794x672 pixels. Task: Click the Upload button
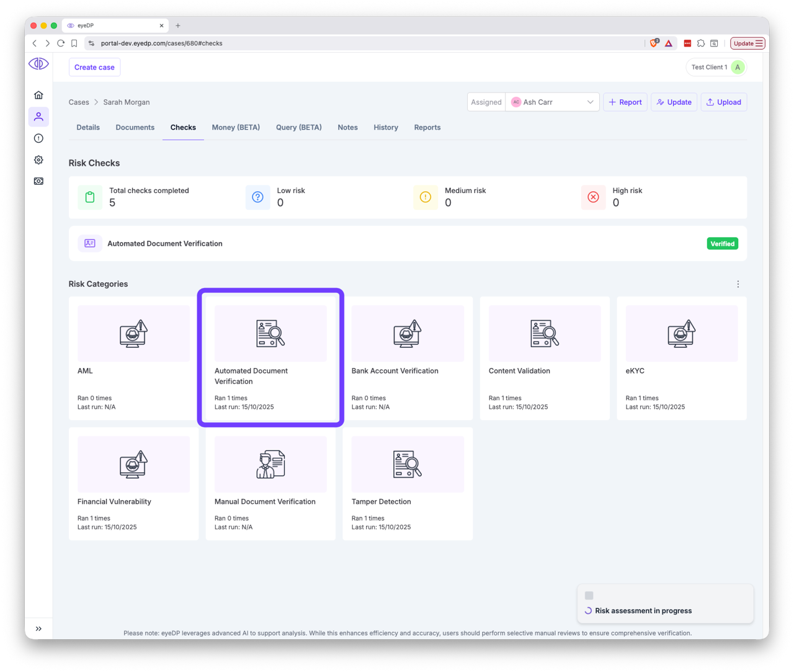tap(723, 102)
